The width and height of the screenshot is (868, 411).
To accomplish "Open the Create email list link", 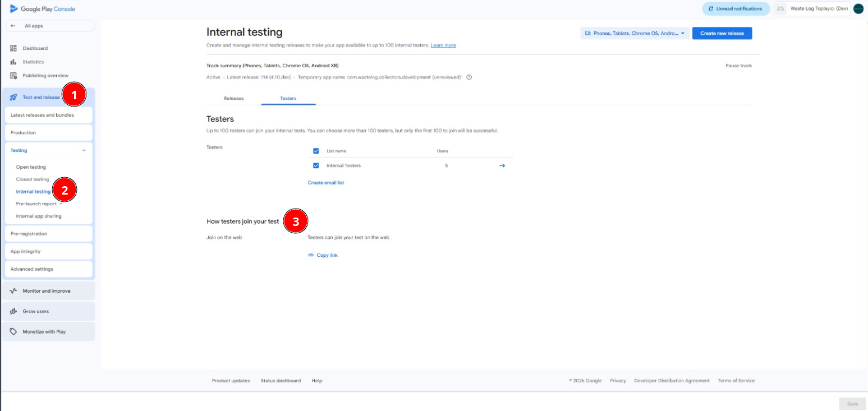I will tap(326, 182).
